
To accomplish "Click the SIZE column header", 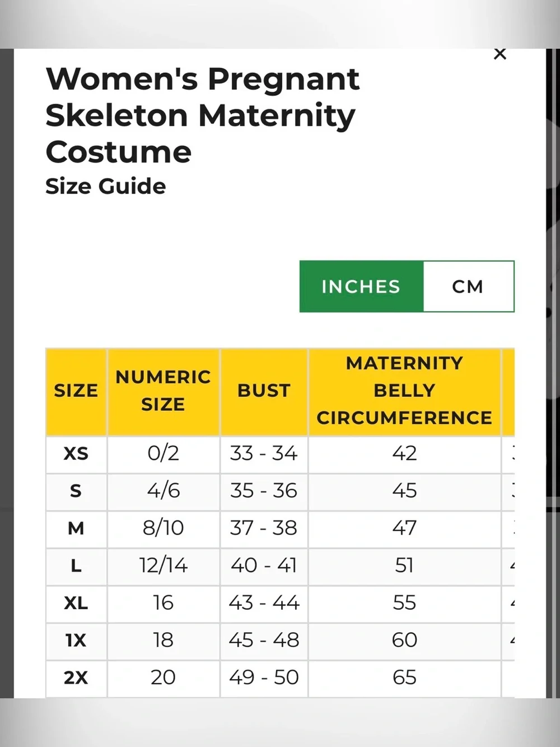I will 76,391.
